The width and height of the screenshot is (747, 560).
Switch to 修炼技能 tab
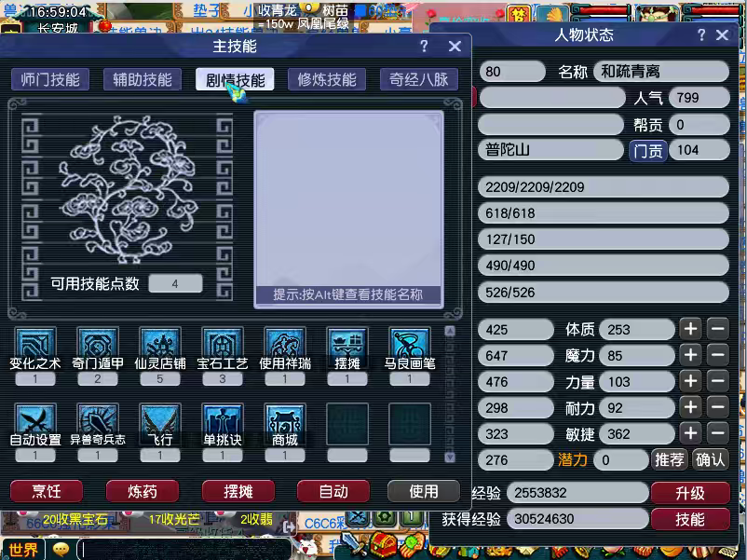click(x=327, y=79)
